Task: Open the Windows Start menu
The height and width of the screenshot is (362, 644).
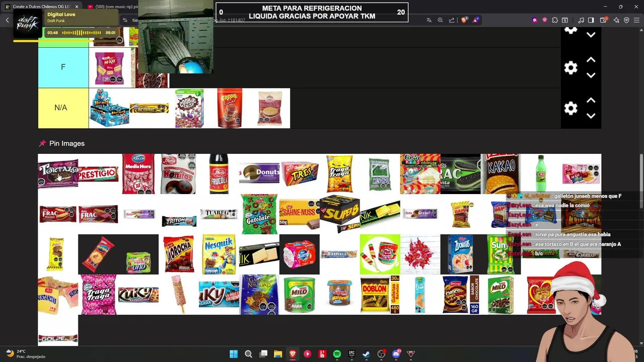Action: tap(233, 354)
